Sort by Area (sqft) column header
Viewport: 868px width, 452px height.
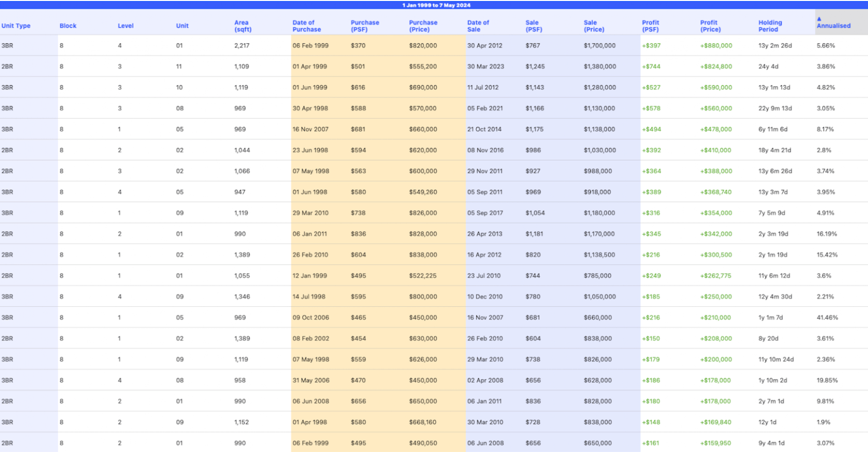point(244,26)
